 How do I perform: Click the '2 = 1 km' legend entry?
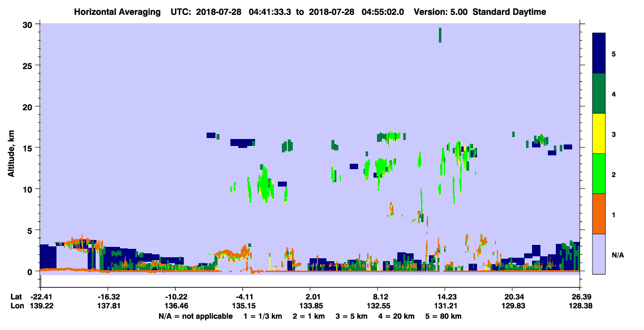[309, 316]
